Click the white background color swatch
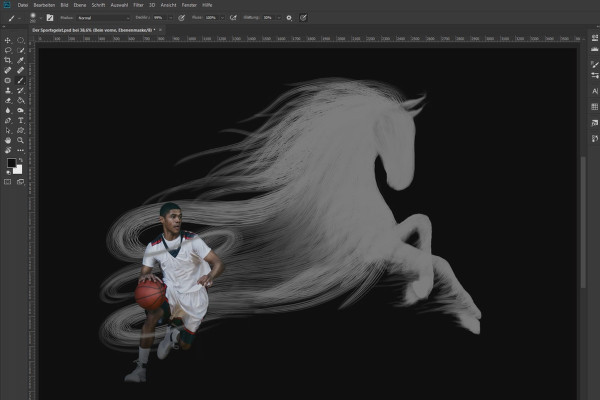600x400 pixels. point(19,170)
